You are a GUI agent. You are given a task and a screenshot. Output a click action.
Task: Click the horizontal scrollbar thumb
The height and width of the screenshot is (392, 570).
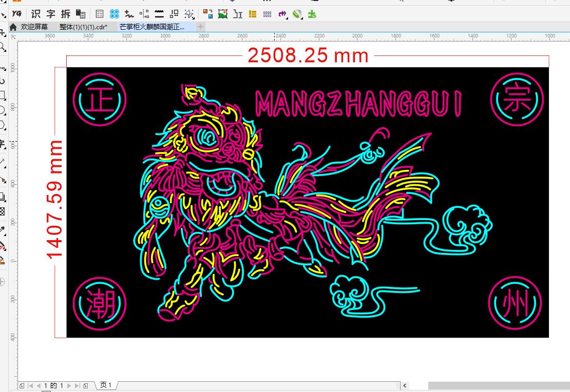(x=499, y=385)
